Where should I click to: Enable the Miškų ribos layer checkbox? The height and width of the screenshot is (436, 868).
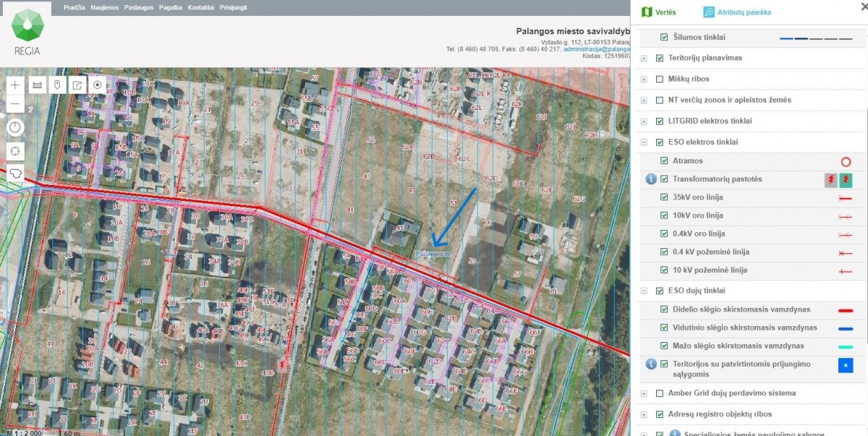tap(660, 79)
